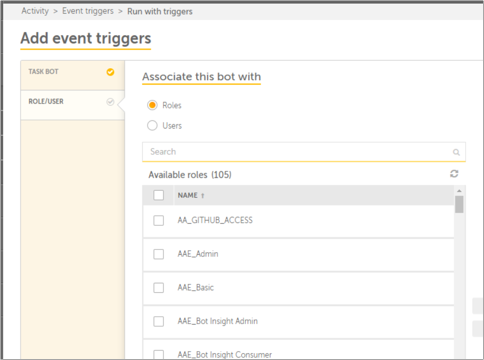Open the TASK BOT step tab

[x=73, y=75]
